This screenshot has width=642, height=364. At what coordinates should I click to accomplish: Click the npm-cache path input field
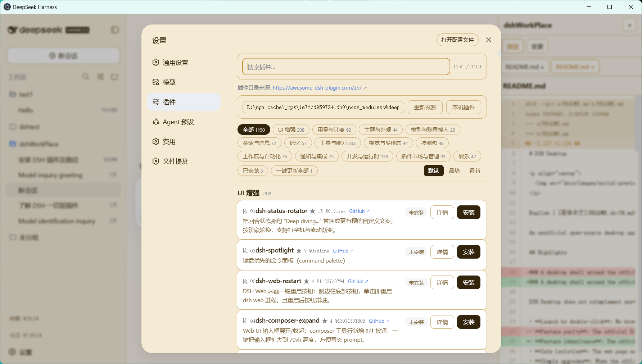point(323,107)
